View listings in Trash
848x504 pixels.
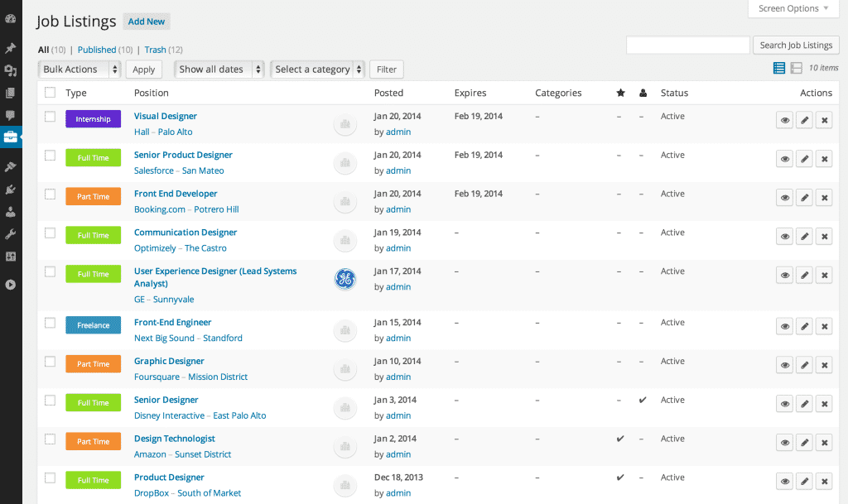154,49
